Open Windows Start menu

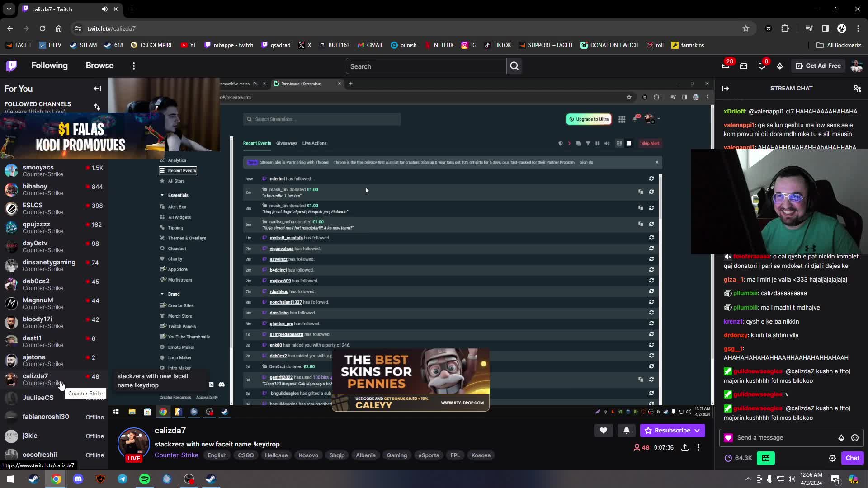pos(11,479)
